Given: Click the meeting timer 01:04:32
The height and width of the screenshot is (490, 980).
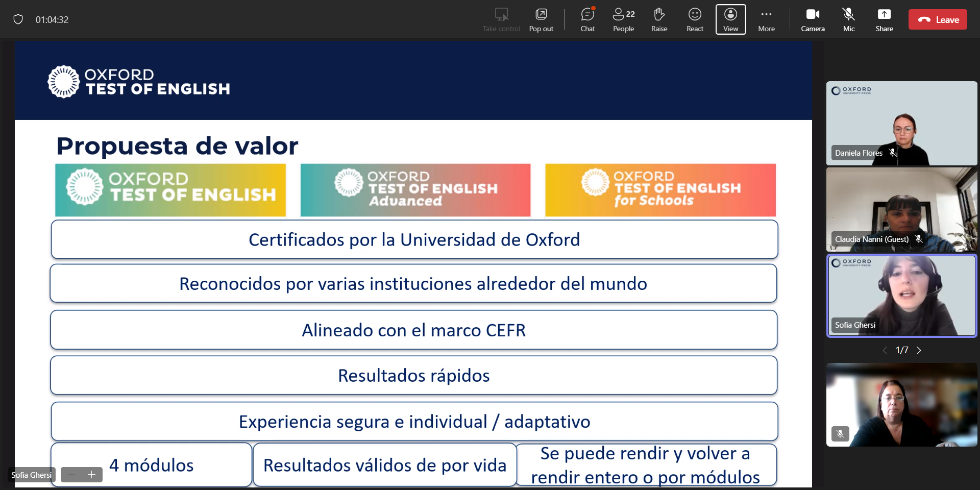Looking at the screenshot, I should 52,20.
